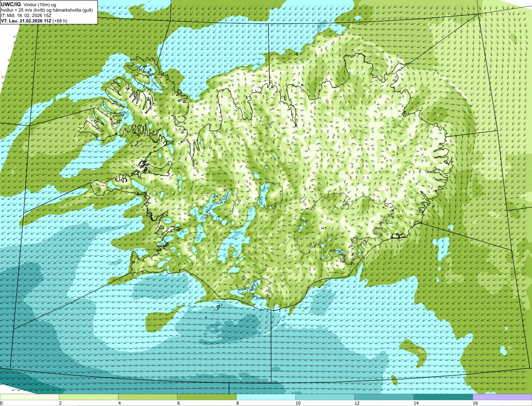The width and height of the screenshot is (532, 406).
Task: Click the "IT: Mið. 18. 02. 2026 15Z" line
Action: [x=26, y=15]
